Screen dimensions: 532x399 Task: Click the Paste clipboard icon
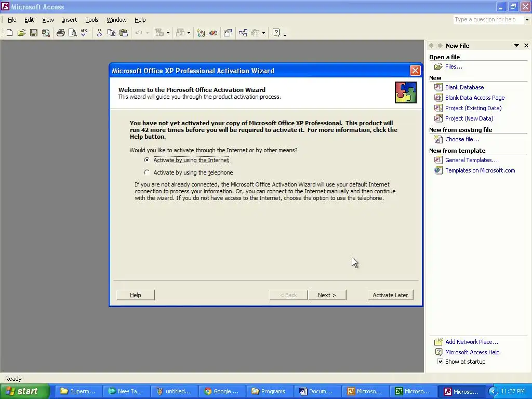(x=124, y=33)
